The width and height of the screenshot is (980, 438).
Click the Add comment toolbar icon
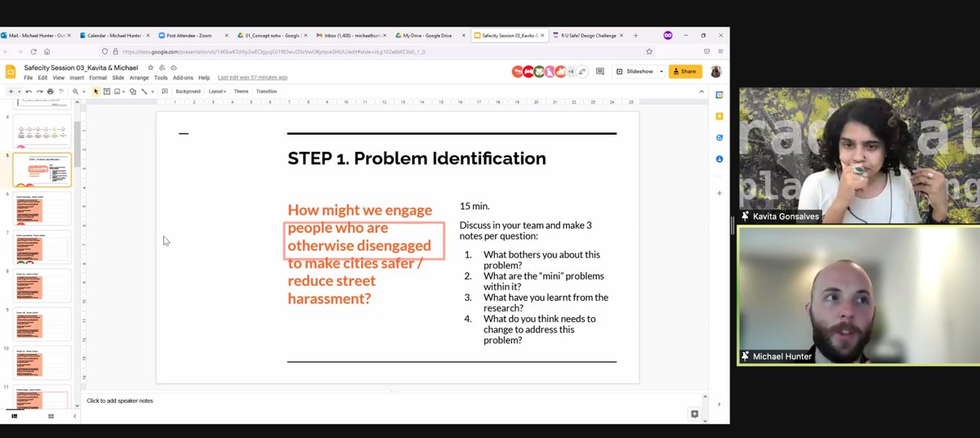[164, 92]
